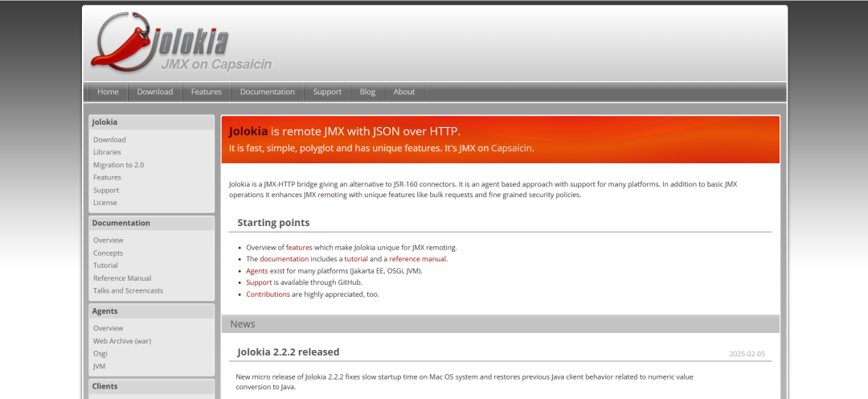
Task: Open the Reference Manual sidebar link
Action: pos(122,278)
